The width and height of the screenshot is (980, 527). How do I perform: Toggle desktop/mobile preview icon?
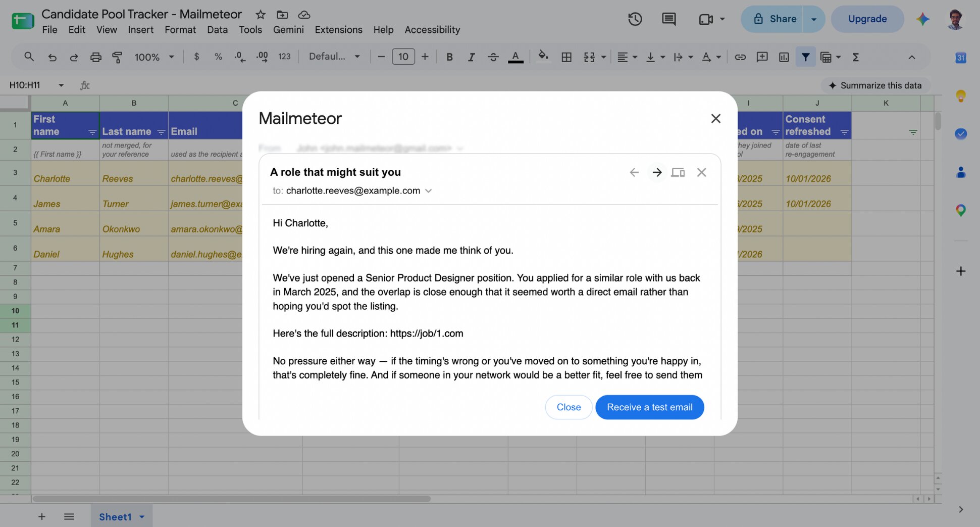point(678,172)
